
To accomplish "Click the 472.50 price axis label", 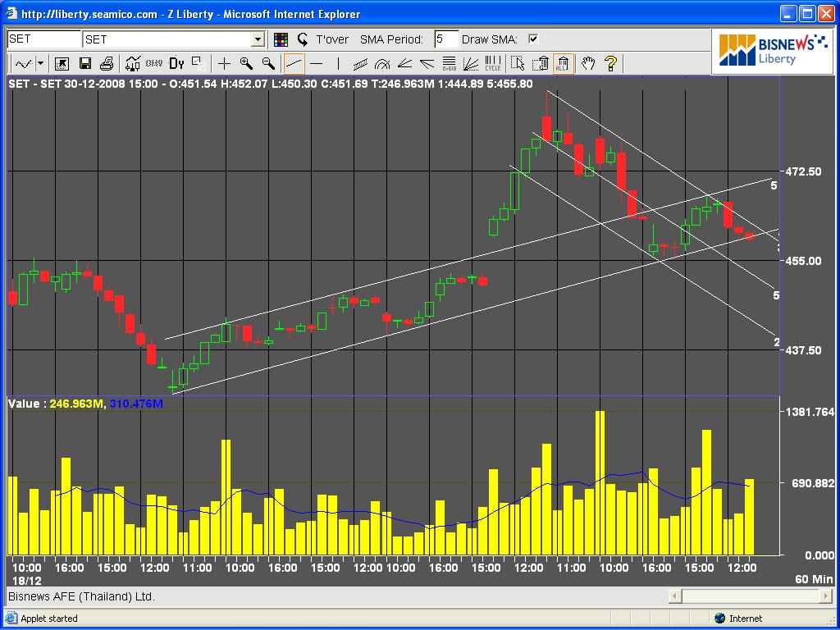I will click(803, 171).
